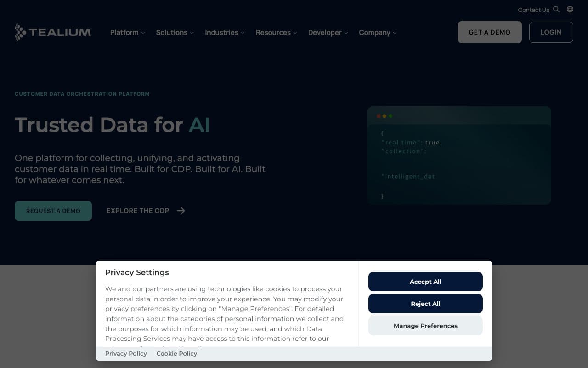Click the Privacy Settings heading

[x=137, y=272]
